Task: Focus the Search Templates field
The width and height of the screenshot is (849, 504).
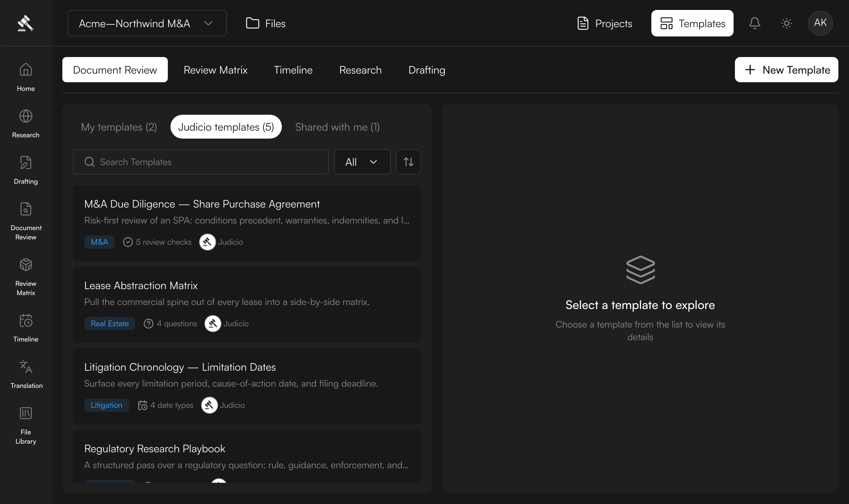Action: pyautogui.click(x=201, y=162)
